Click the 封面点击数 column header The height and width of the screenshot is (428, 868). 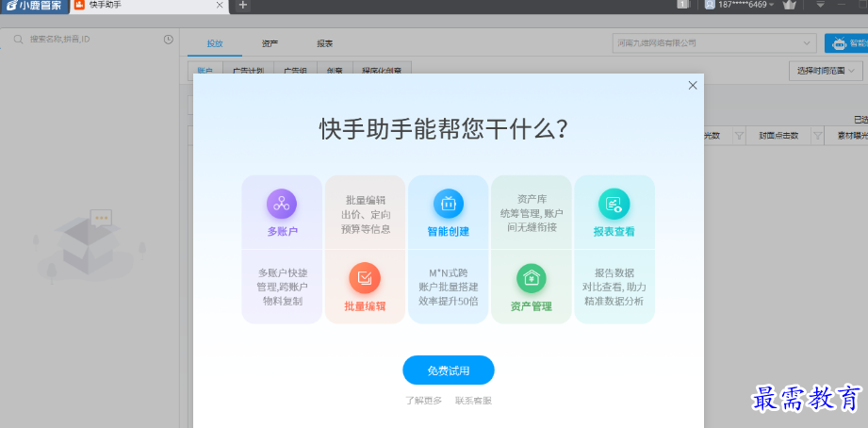click(x=778, y=136)
